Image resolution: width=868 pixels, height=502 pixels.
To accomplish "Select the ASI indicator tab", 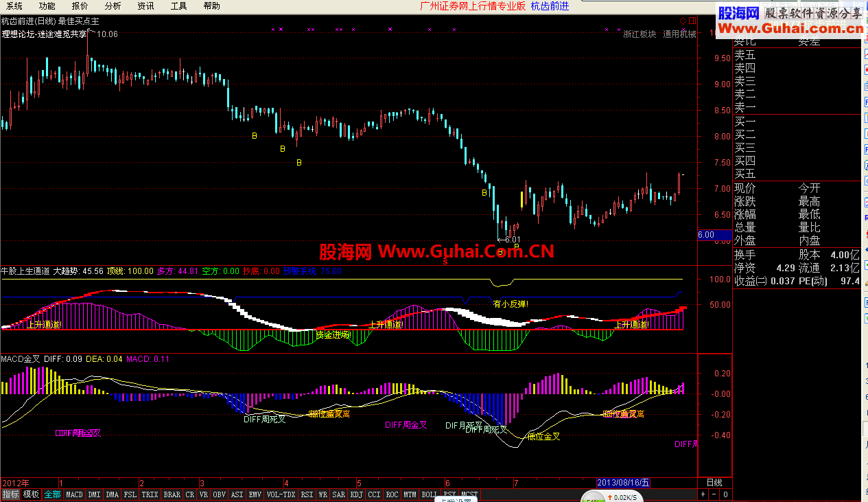I will [237, 494].
